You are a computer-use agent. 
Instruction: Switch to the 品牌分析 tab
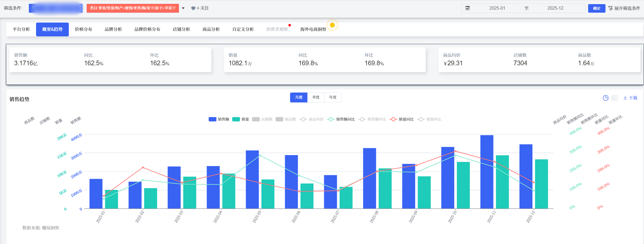(113, 29)
